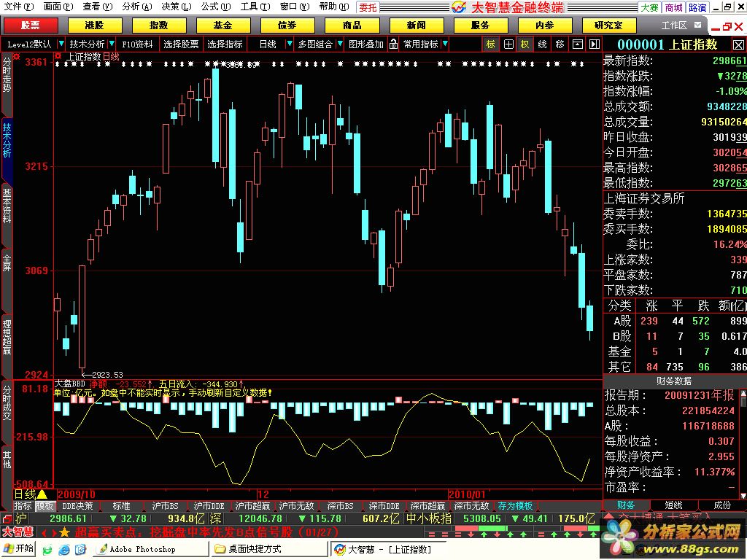The image size is (747, 560).
Task: Open the 帮助(H) menu
Action: (334, 7)
